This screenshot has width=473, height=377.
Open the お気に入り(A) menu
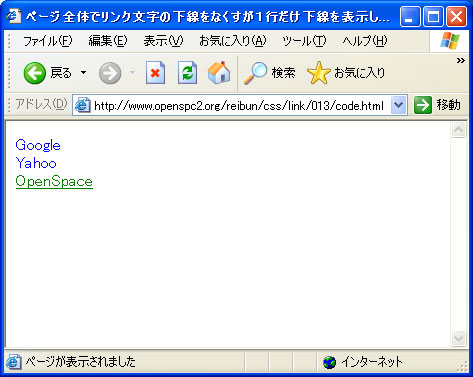tap(233, 41)
